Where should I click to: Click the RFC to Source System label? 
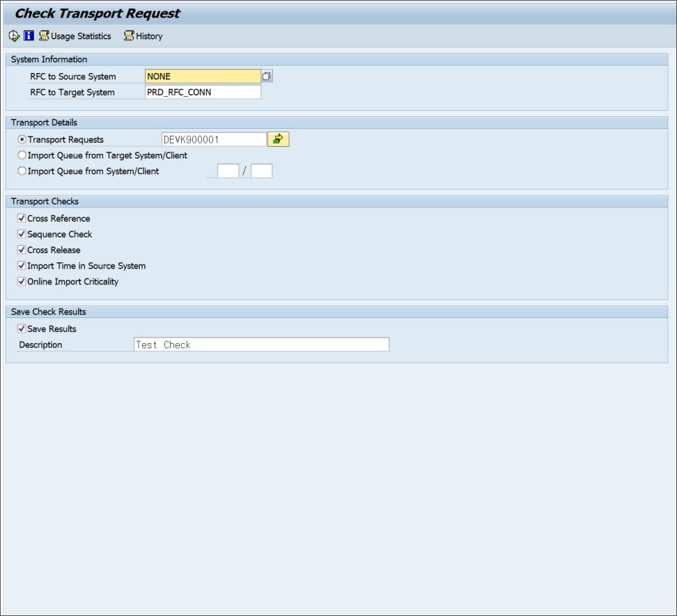(x=73, y=77)
